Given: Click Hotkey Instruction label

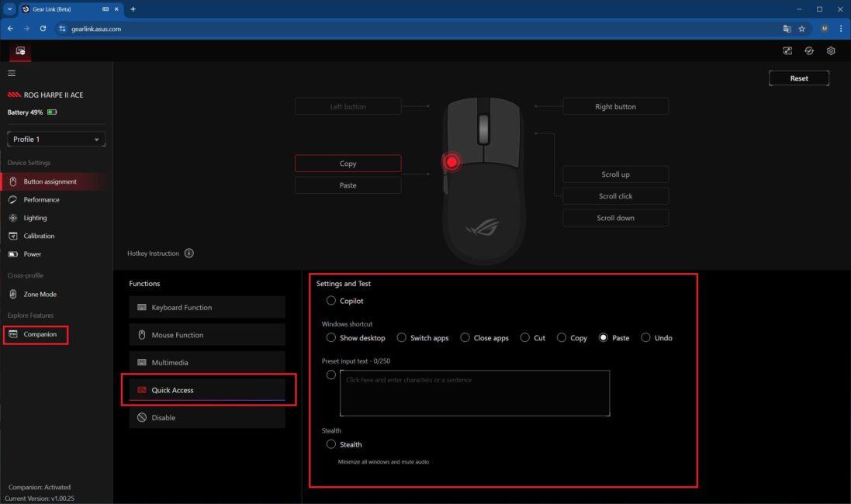Looking at the screenshot, I should tap(153, 254).
